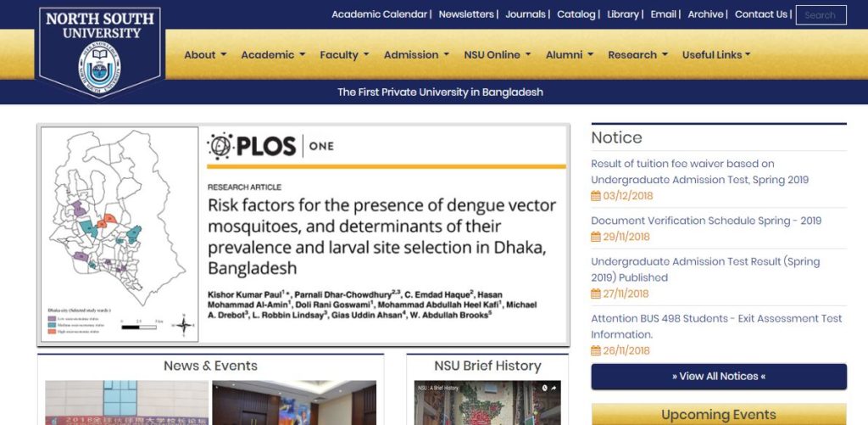The height and width of the screenshot is (425, 868).
Task: Open the Academic Calendar link
Action: [379, 14]
